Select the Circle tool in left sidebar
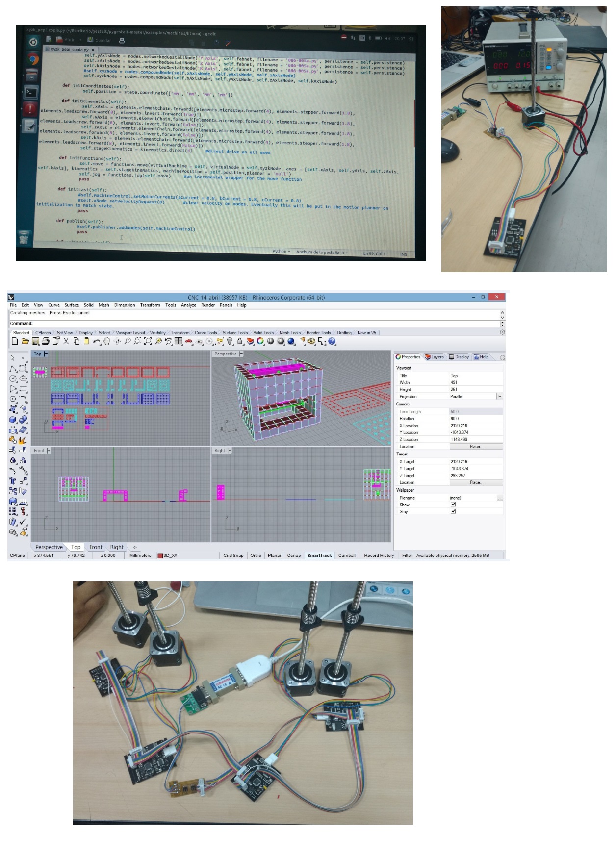 13,379
